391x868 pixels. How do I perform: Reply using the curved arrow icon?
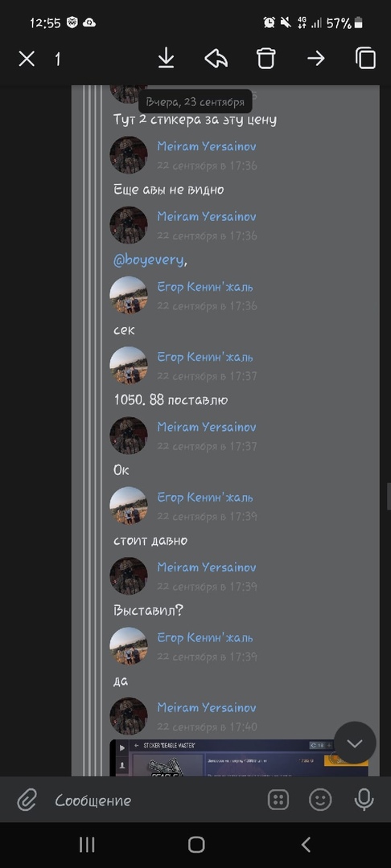[x=216, y=58]
